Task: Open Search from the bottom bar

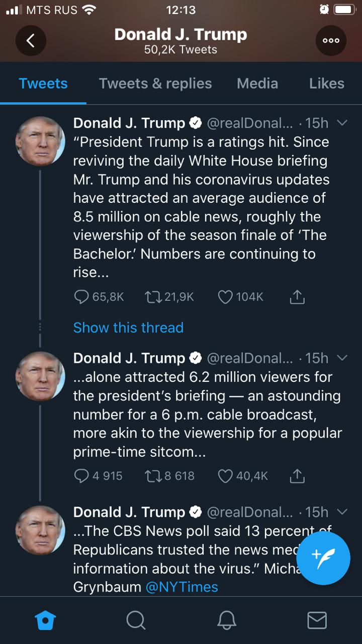Action: click(136, 620)
